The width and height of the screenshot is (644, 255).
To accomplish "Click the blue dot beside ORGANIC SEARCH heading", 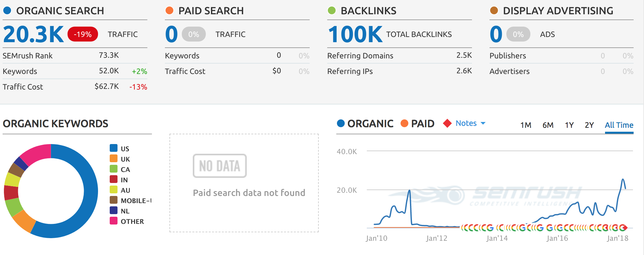I will (7, 10).
